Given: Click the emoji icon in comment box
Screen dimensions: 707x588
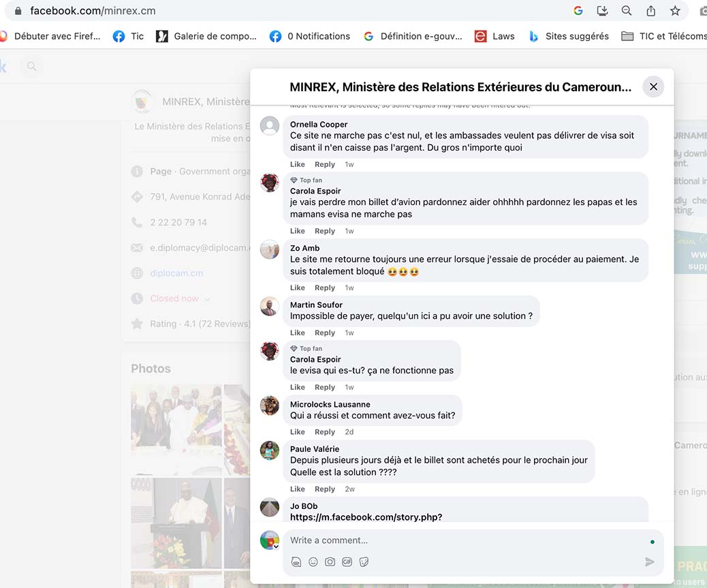Looking at the screenshot, I should click(x=313, y=562).
